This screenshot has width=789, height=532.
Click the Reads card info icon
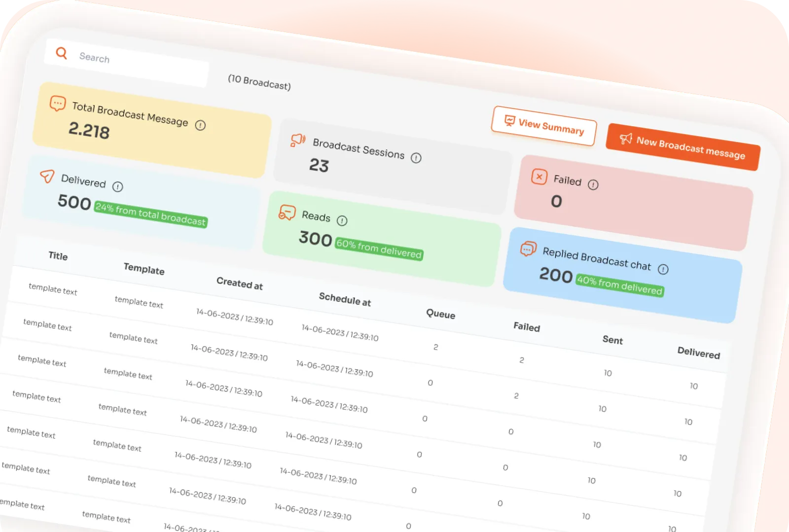click(342, 220)
